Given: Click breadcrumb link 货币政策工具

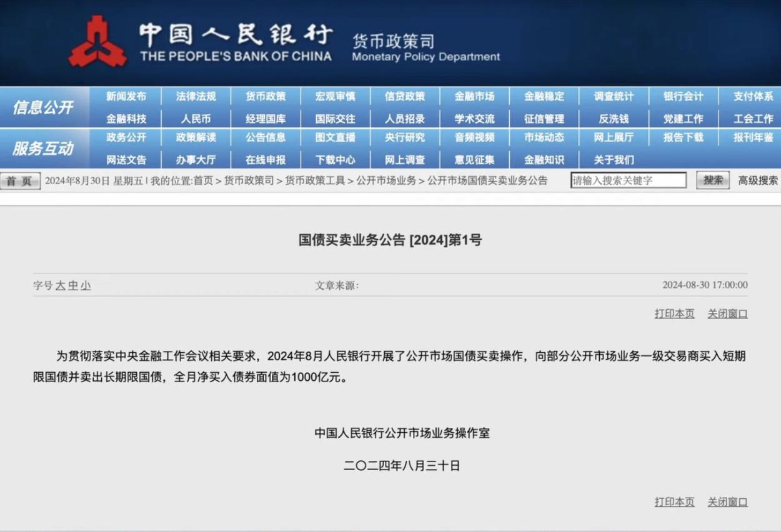Looking at the screenshot, I should pos(315,181).
